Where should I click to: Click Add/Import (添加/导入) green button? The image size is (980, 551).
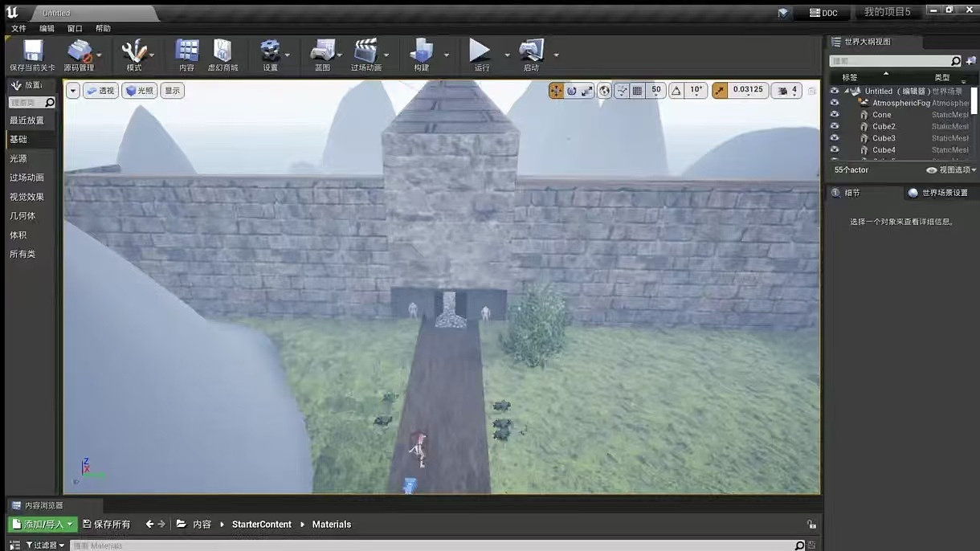[x=43, y=524]
